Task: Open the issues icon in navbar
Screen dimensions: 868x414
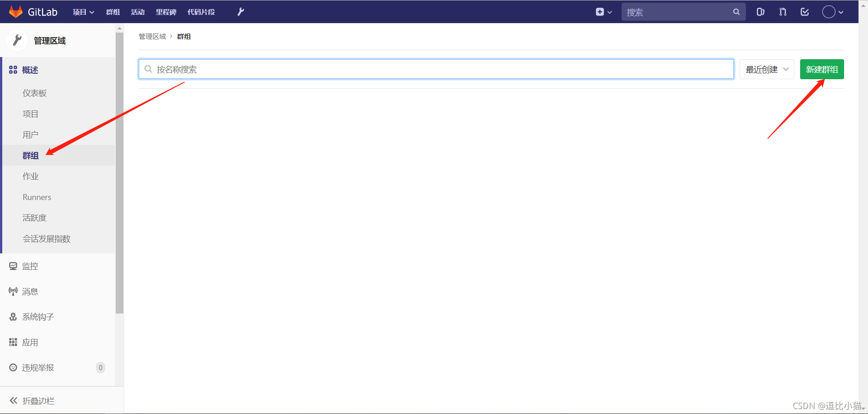Action: coord(760,12)
